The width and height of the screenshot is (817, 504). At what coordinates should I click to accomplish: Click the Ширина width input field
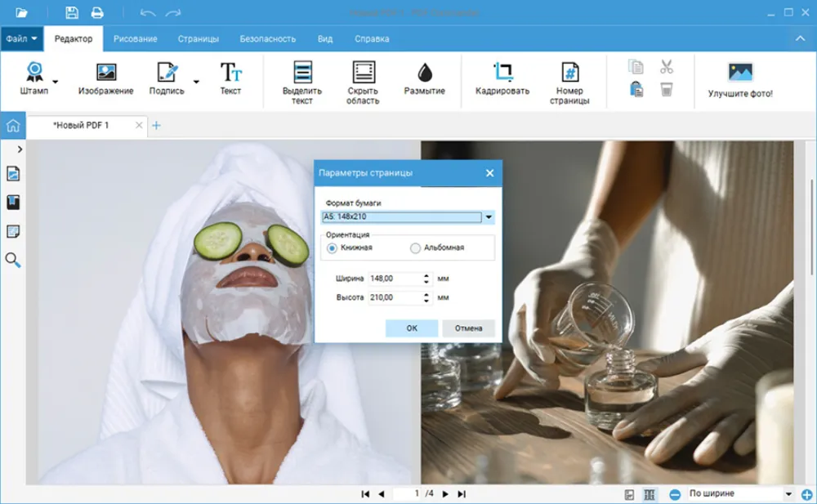pos(395,279)
